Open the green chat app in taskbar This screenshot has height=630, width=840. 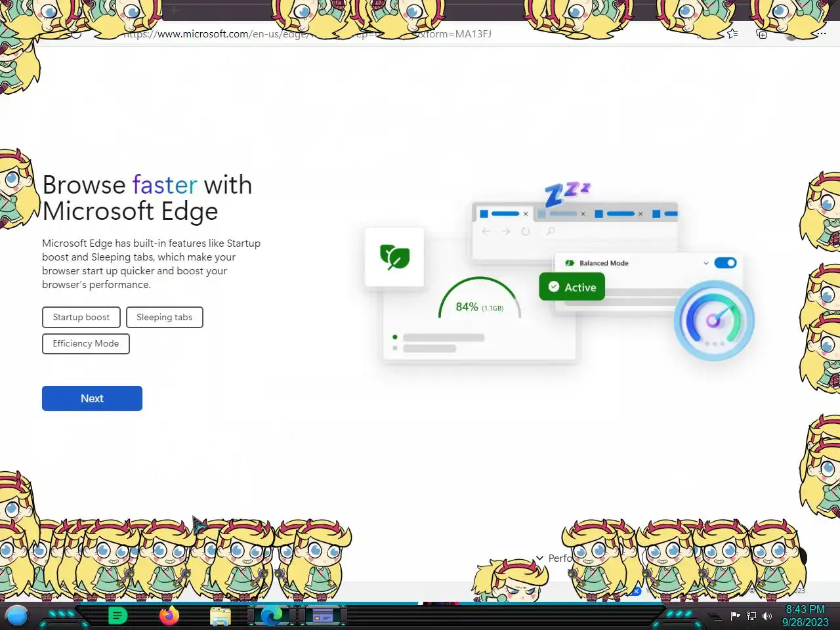117,616
